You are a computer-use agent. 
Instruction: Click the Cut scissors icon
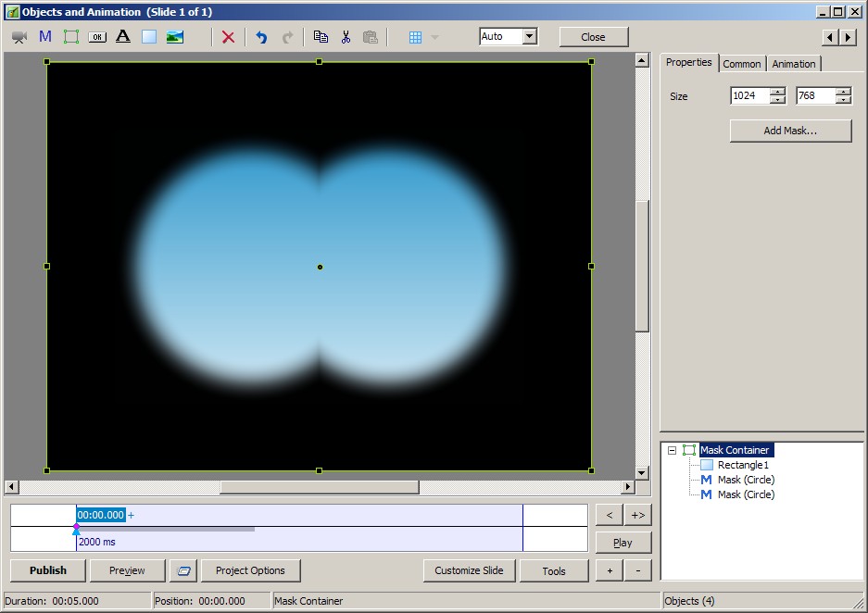[x=346, y=37]
